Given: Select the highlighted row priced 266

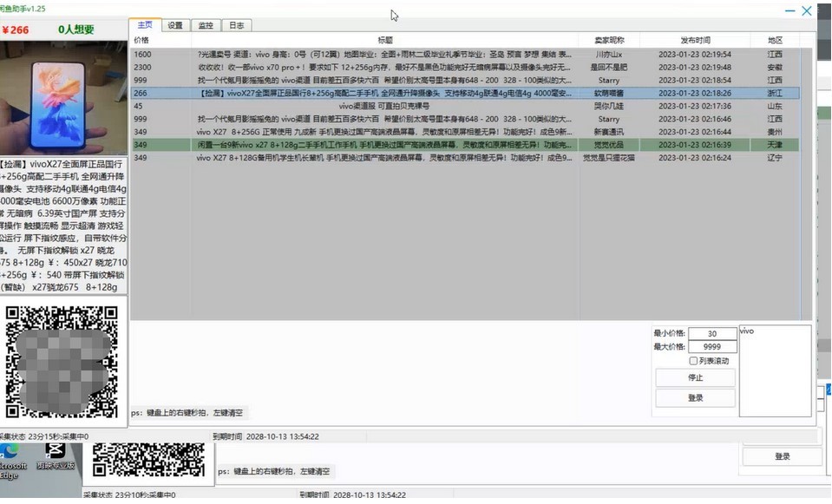Looking at the screenshot, I should click(x=465, y=93).
